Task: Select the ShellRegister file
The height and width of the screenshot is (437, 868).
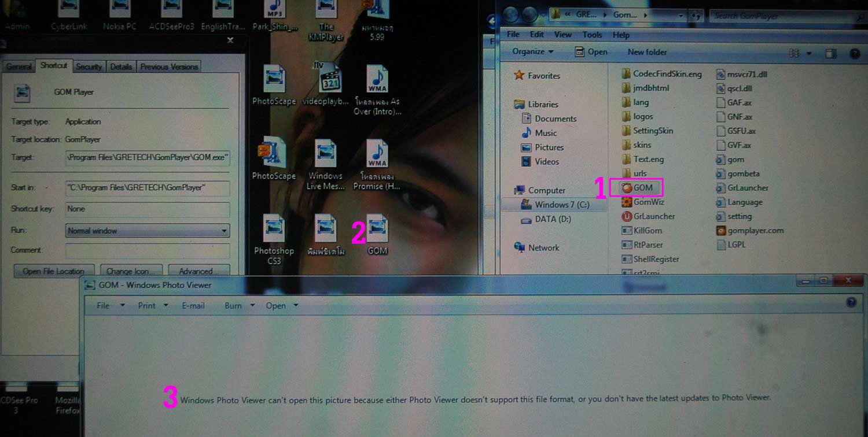Action: click(x=650, y=259)
